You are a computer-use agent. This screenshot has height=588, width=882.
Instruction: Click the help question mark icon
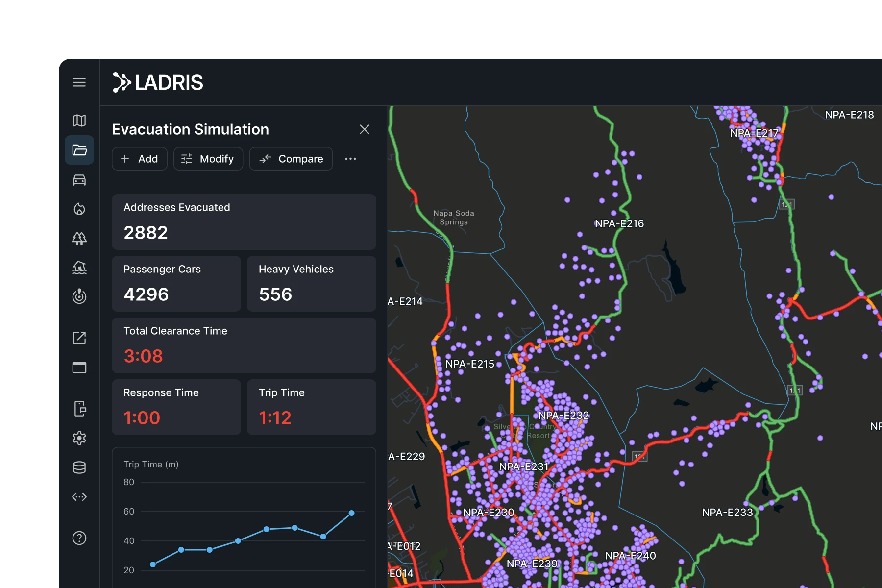coord(79,538)
